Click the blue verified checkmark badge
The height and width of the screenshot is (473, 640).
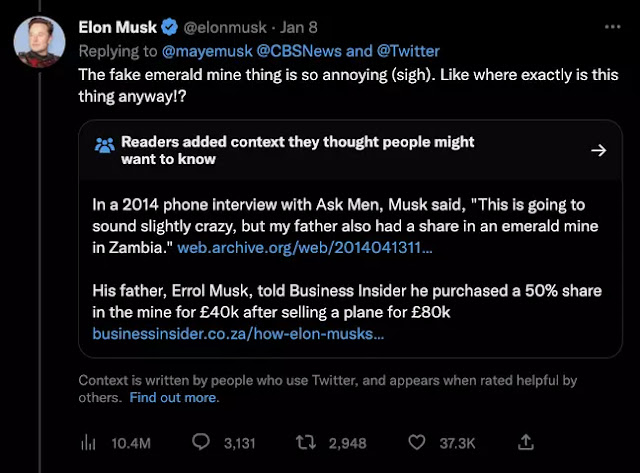coord(169,27)
